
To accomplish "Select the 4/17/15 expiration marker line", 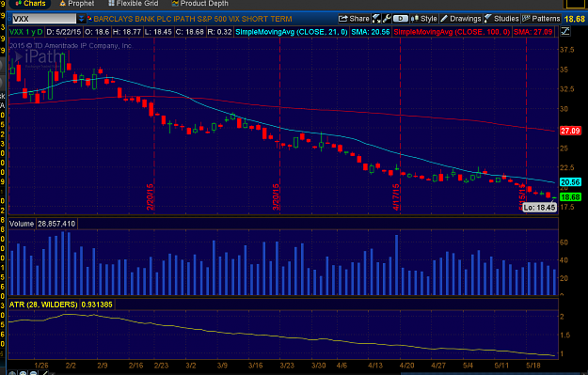I will pos(400,126).
